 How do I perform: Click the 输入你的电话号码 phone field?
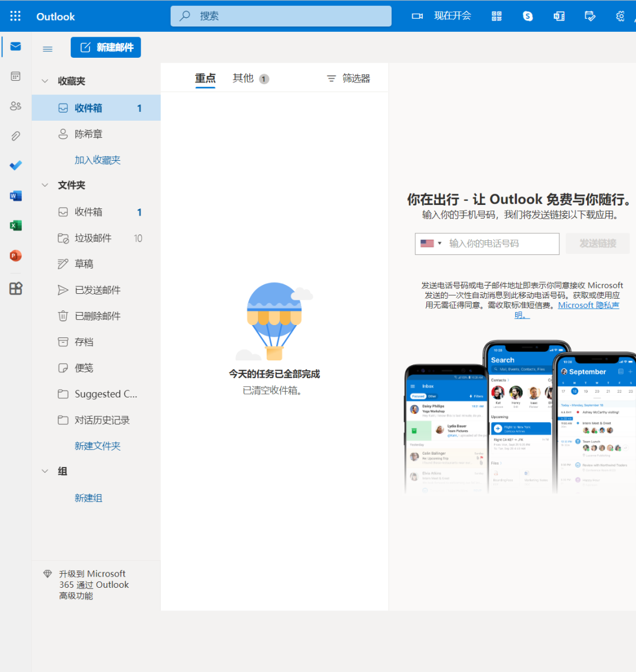coord(487,244)
